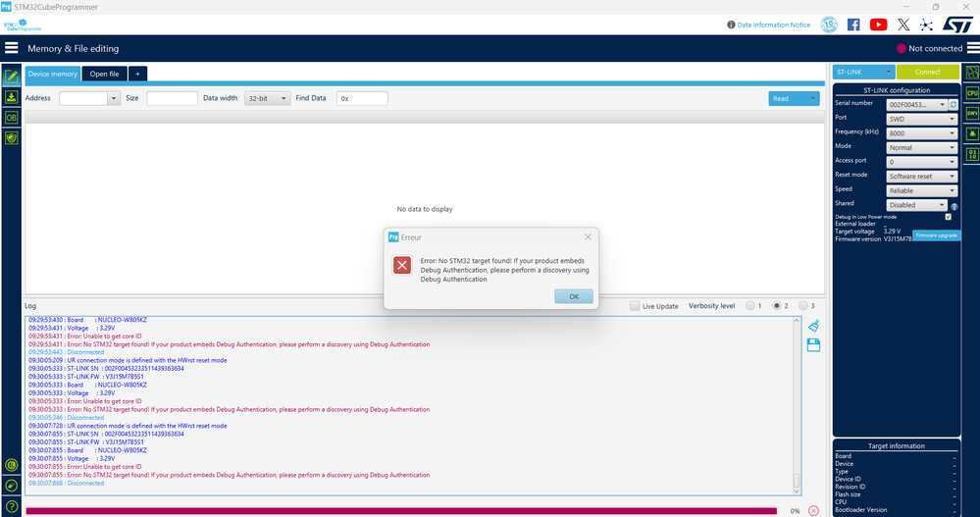This screenshot has height=517, width=980.
Task: Open the Address dropdown
Action: point(114,98)
